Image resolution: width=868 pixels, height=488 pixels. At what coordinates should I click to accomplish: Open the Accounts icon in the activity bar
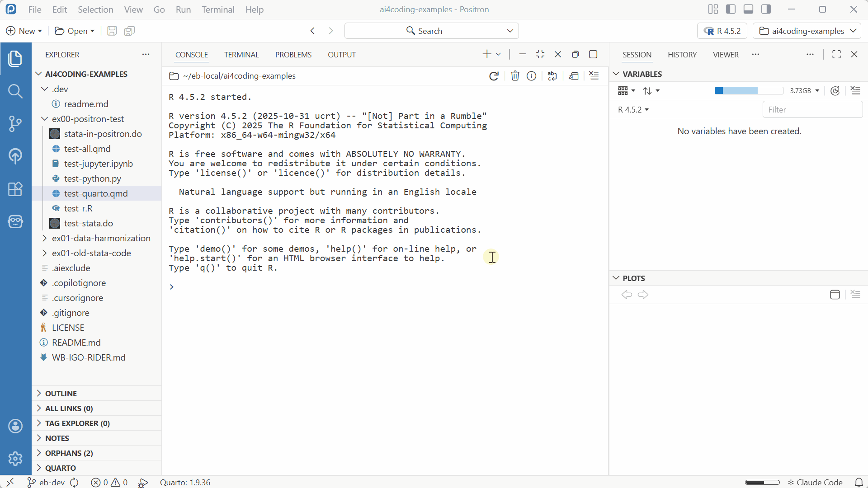click(15, 426)
